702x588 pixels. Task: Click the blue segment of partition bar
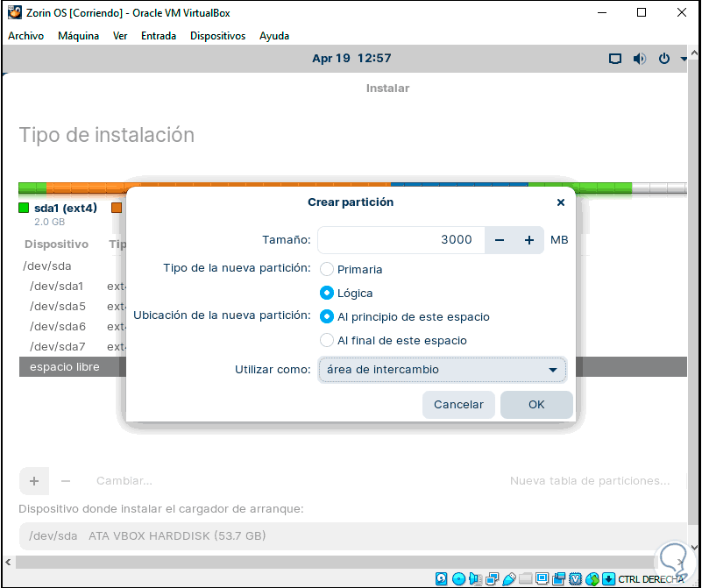tap(459, 184)
